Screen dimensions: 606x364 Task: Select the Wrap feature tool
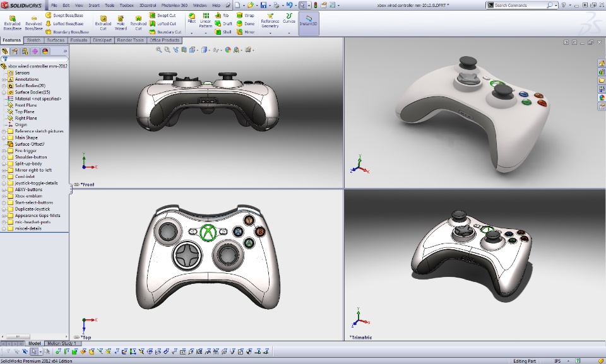pos(246,16)
